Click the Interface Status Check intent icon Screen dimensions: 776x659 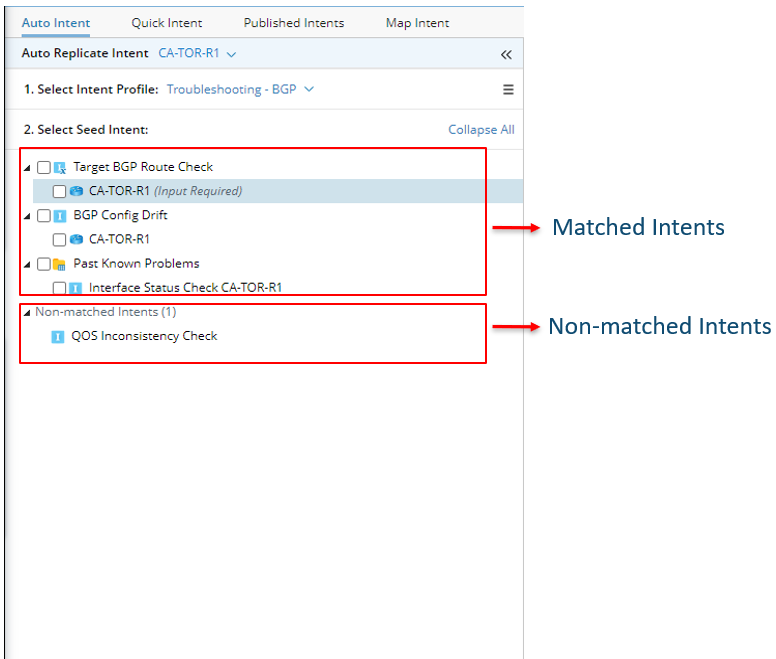tap(76, 288)
